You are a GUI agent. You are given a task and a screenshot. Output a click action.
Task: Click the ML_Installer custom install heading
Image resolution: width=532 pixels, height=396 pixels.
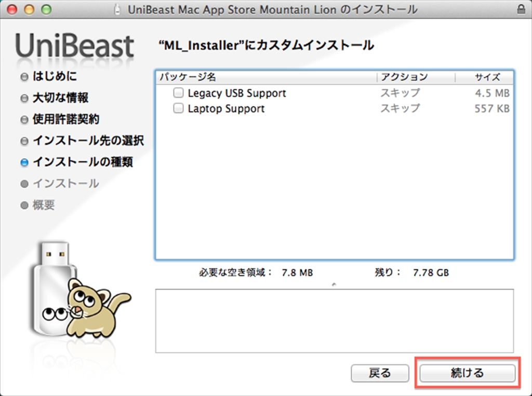pos(267,45)
